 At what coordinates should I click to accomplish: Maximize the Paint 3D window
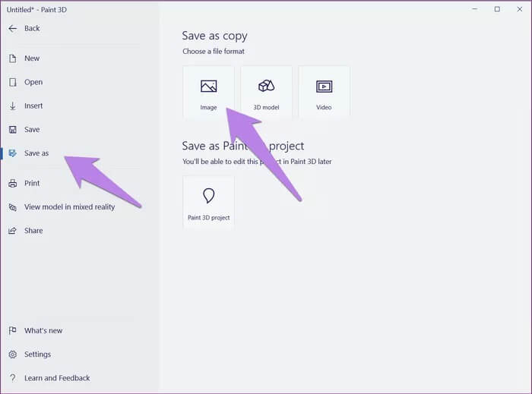497,9
